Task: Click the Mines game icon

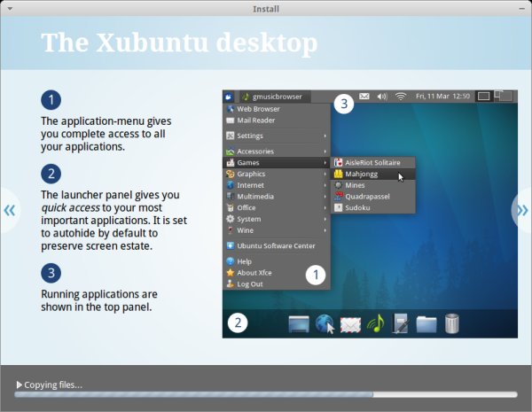Action: point(339,185)
